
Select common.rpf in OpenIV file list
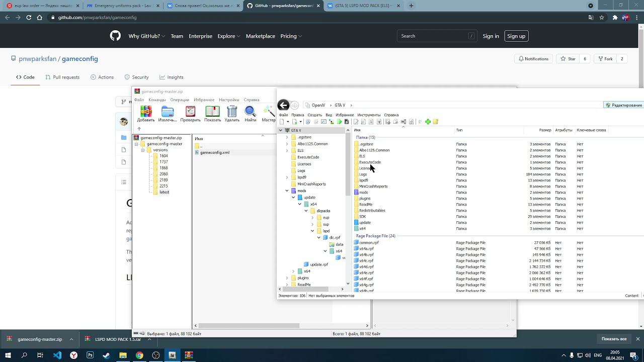(x=369, y=243)
